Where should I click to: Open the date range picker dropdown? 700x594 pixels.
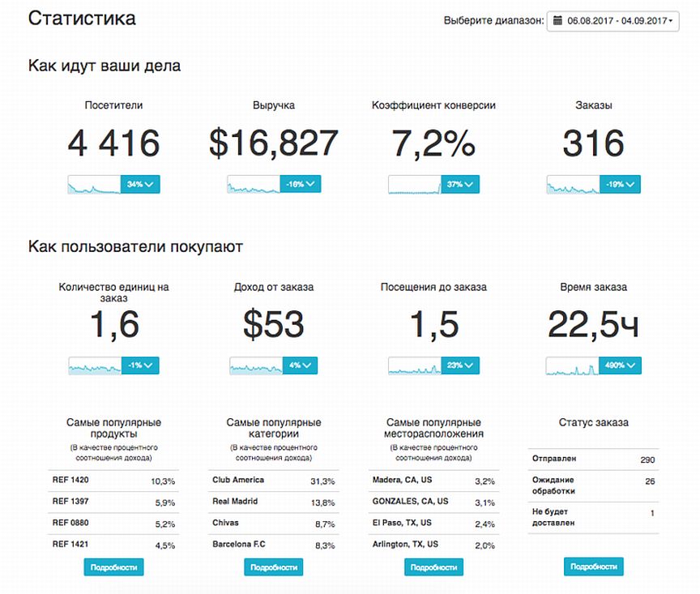click(612, 21)
